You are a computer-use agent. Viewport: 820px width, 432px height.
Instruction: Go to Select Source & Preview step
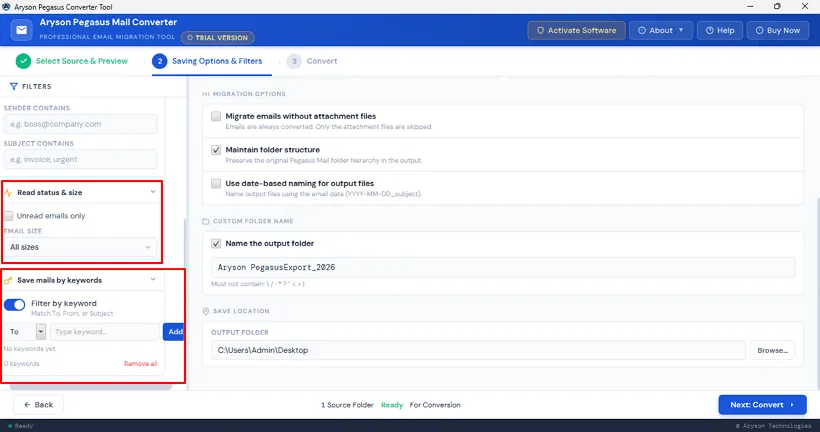pyautogui.click(x=72, y=61)
